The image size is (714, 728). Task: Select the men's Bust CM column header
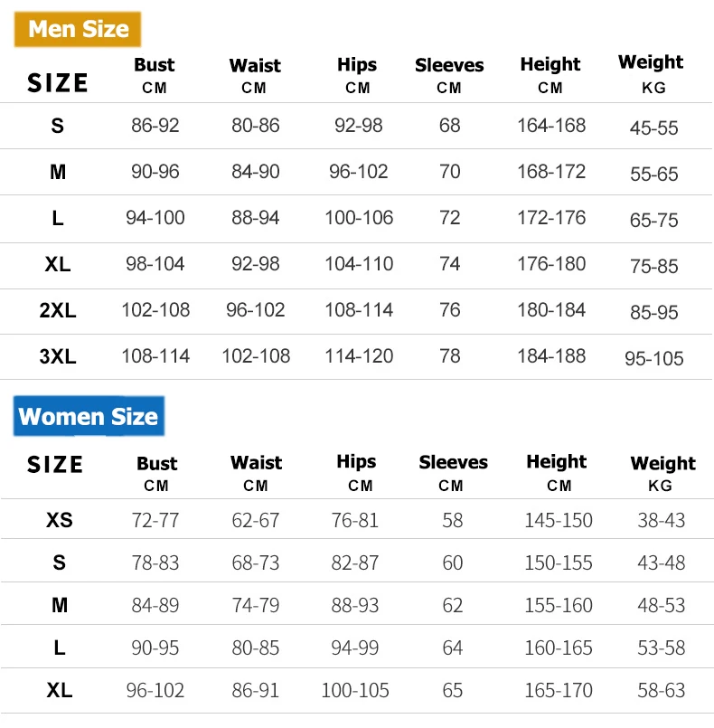tap(155, 75)
